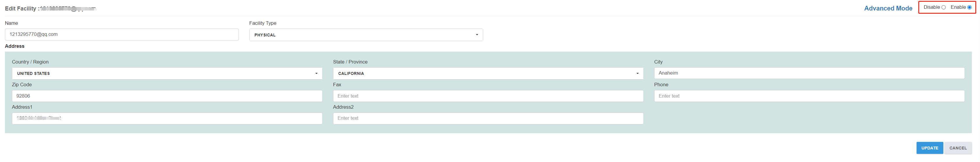Click the Phone input field
Screen dimensions: 980x162
[x=809, y=96]
